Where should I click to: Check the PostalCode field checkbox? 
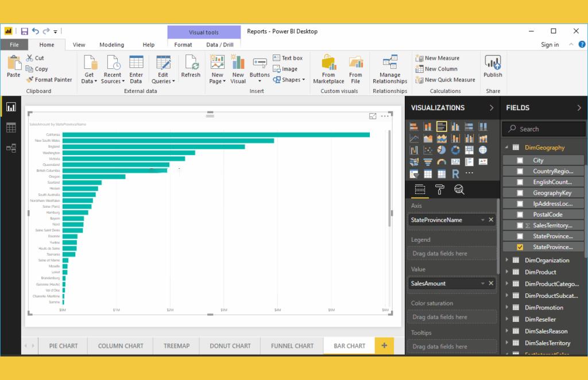click(520, 215)
